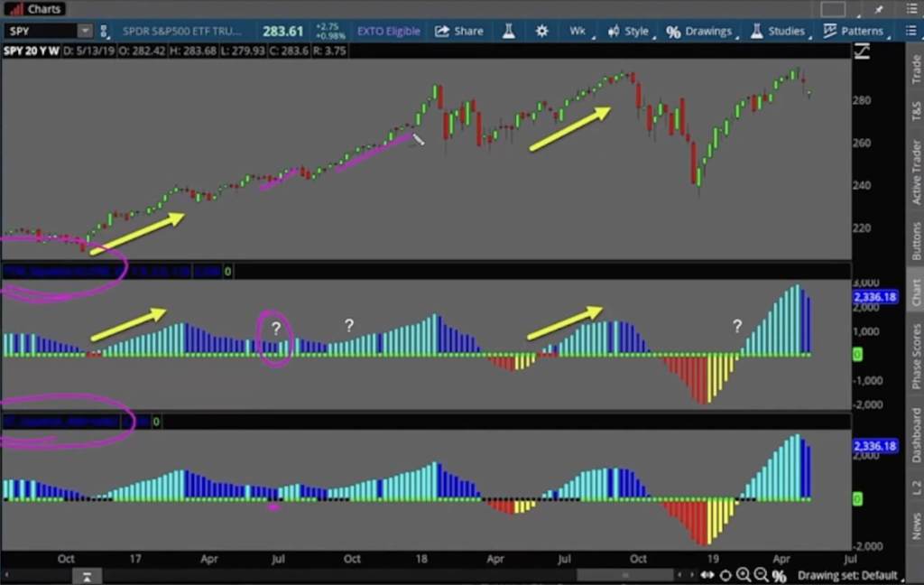
Task: Open chart settings gear icon
Action: coord(541,32)
